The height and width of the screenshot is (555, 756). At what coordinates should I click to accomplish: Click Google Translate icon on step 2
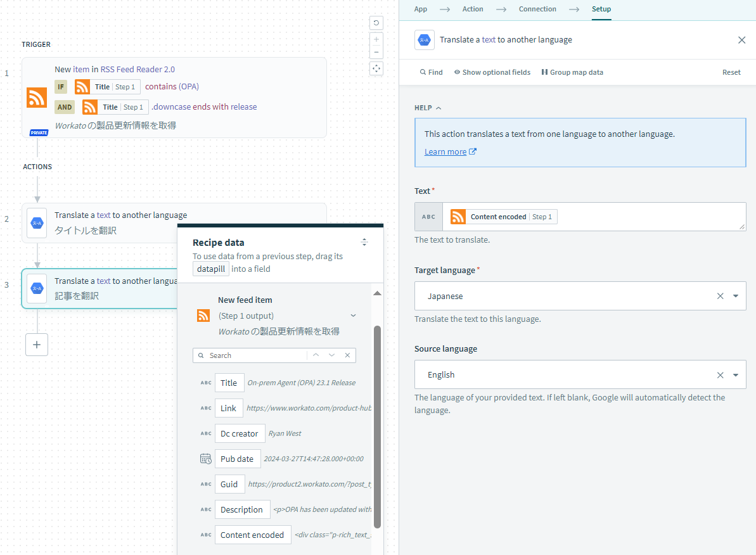(x=37, y=223)
